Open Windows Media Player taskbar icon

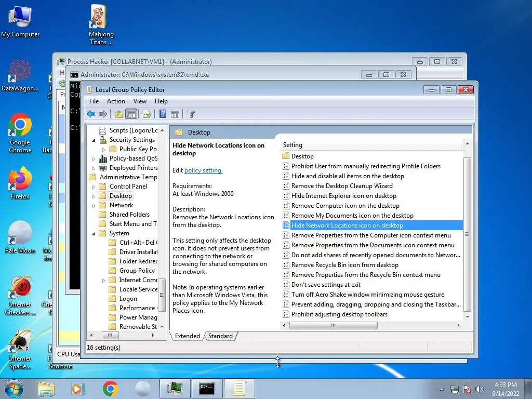click(77, 389)
